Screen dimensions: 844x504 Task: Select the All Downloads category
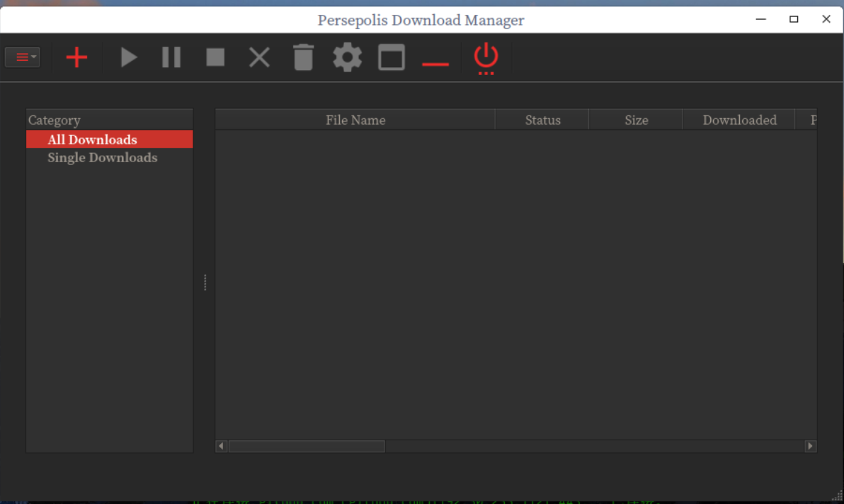(110, 139)
